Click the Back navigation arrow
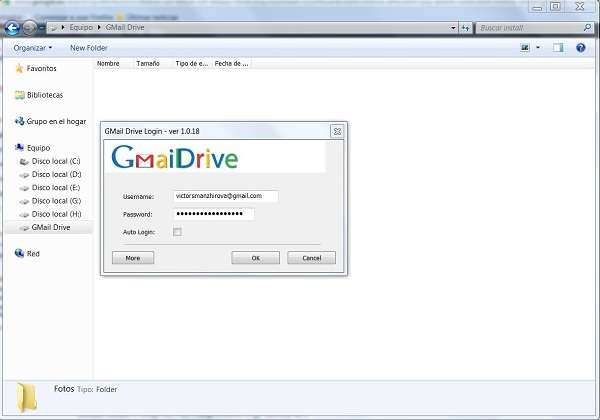The height and width of the screenshot is (420, 600). [x=12, y=28]
